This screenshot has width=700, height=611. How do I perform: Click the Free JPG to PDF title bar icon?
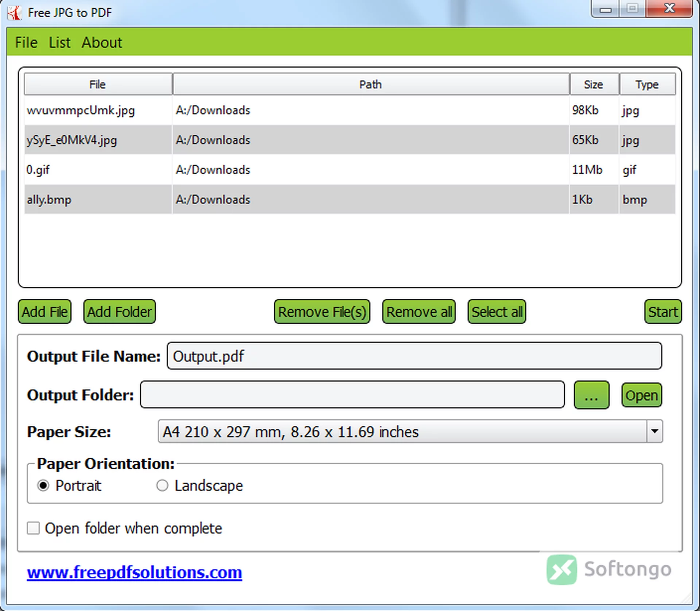[15, 13]
